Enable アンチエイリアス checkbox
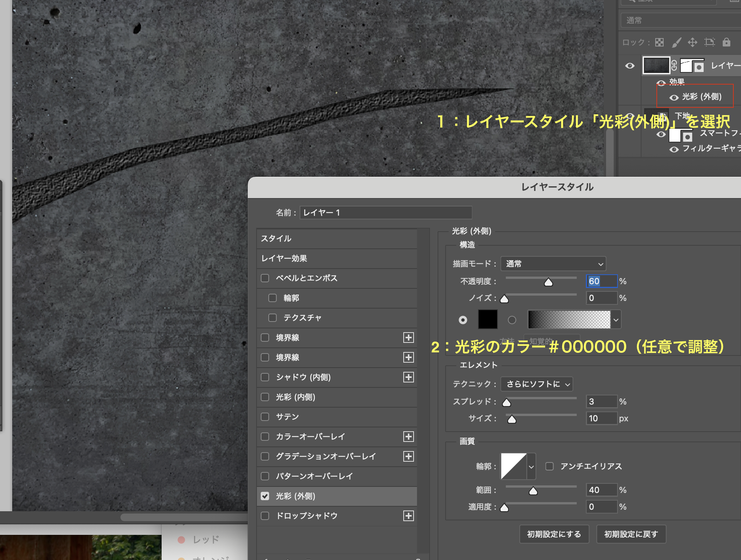This screenshot has height=560, width=741. pyautogui.click(x=549, y=466)
